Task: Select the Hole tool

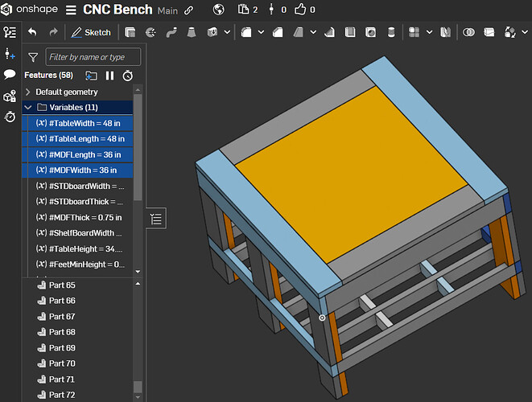Action: click(370, 32)
